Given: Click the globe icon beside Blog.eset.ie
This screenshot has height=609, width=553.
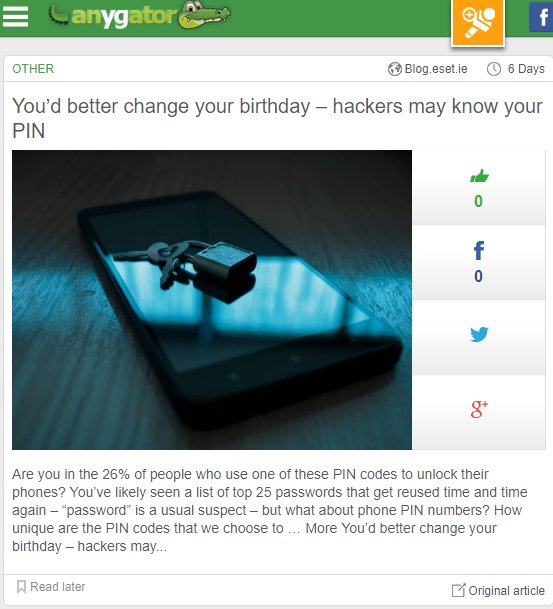Looking at the screenshot, I should click(x=395, y=69).
